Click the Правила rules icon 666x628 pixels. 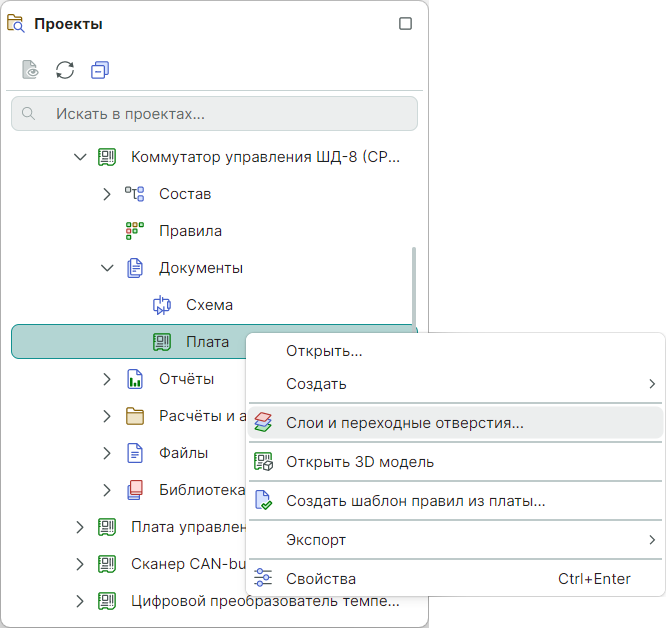pos(135,231)
